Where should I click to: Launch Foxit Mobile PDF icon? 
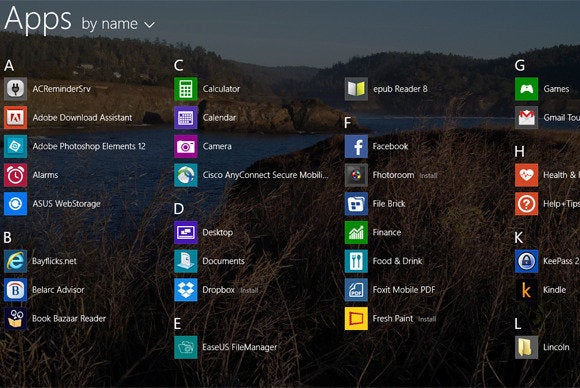pos(356,290)
